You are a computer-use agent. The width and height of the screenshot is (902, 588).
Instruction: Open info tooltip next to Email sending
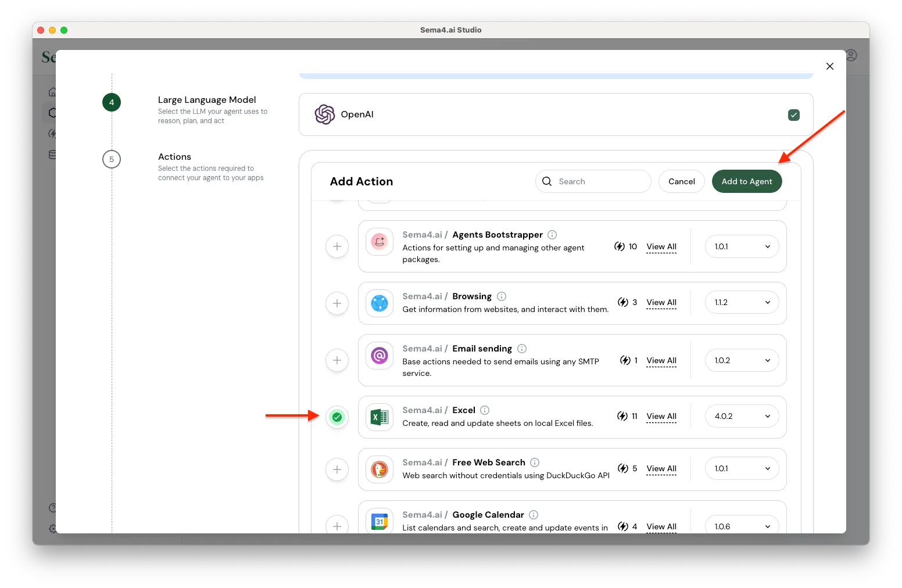pos(522,349)
